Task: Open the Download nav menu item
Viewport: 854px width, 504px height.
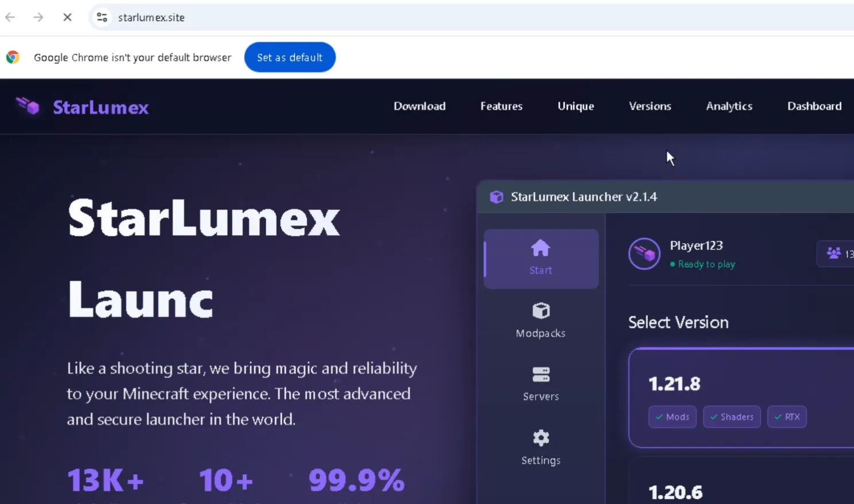Action: pyautogui.click(x=420, y=106)
